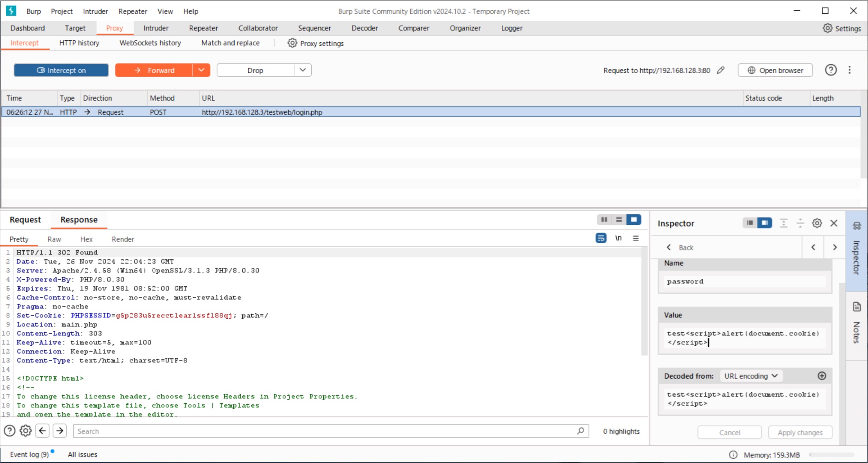
Task: Sort the intercept table by the URL column header
Action: 470,98
